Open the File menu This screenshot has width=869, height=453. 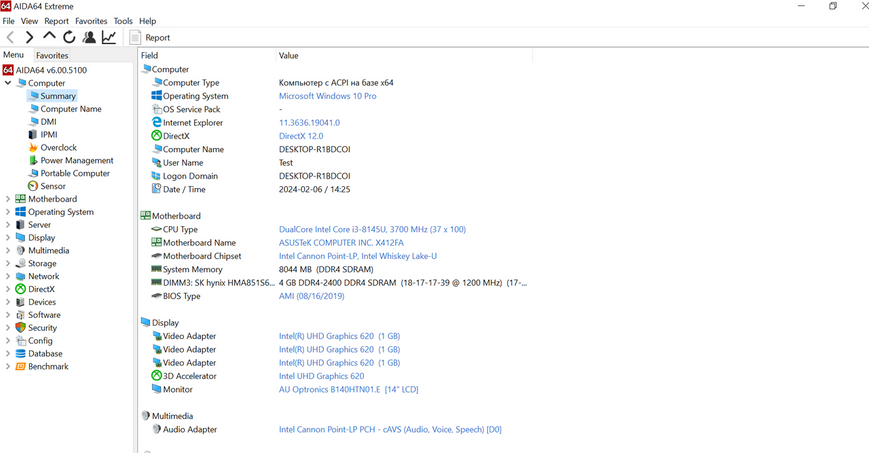(8, 21)
